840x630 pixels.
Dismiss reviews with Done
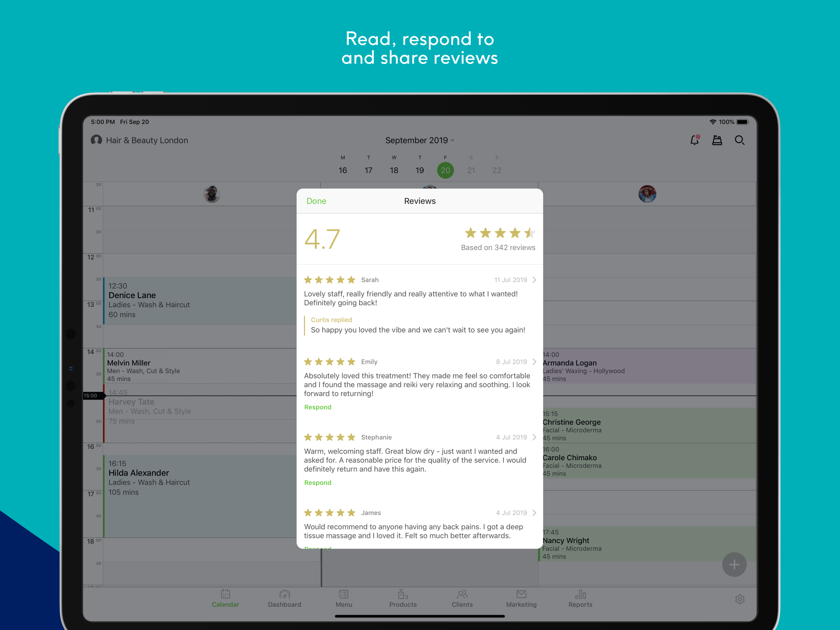point(316,201)
